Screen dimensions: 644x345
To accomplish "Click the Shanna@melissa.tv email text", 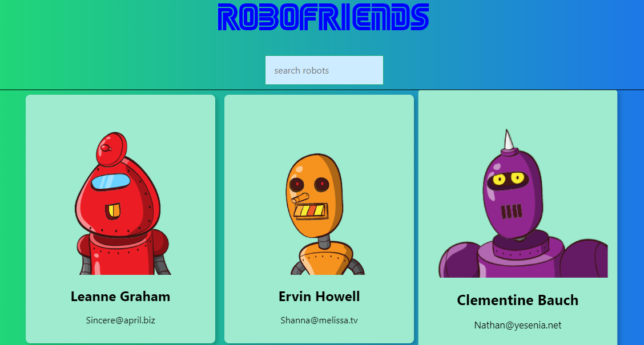I will pyautogui.click(x=319, y=320).
